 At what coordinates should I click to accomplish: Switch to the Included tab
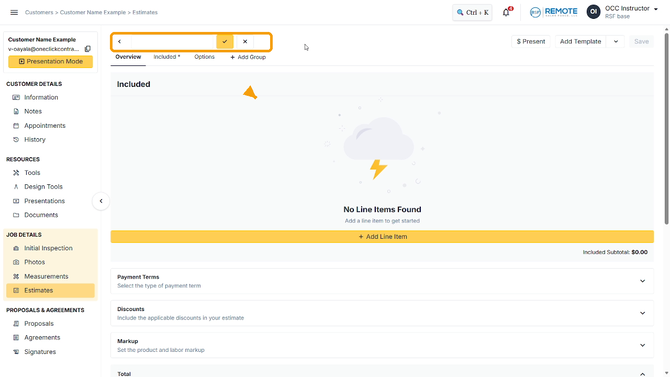[167, 57]
